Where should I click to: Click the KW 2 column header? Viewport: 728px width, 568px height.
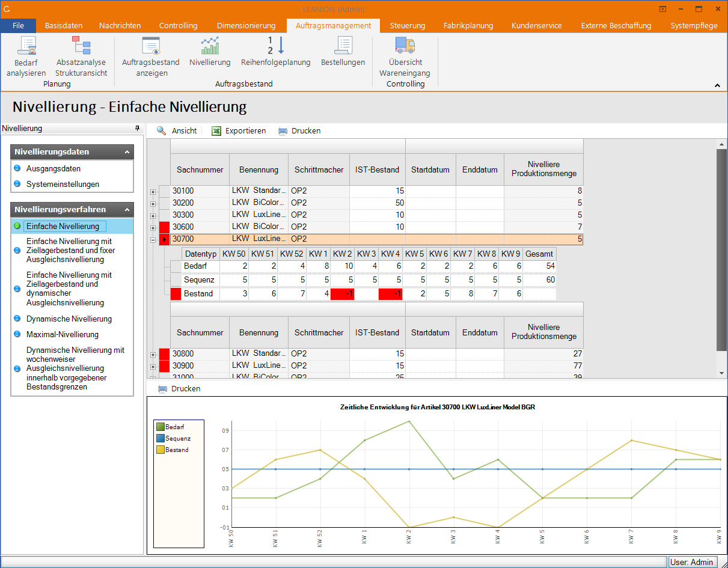click(342, 254)
